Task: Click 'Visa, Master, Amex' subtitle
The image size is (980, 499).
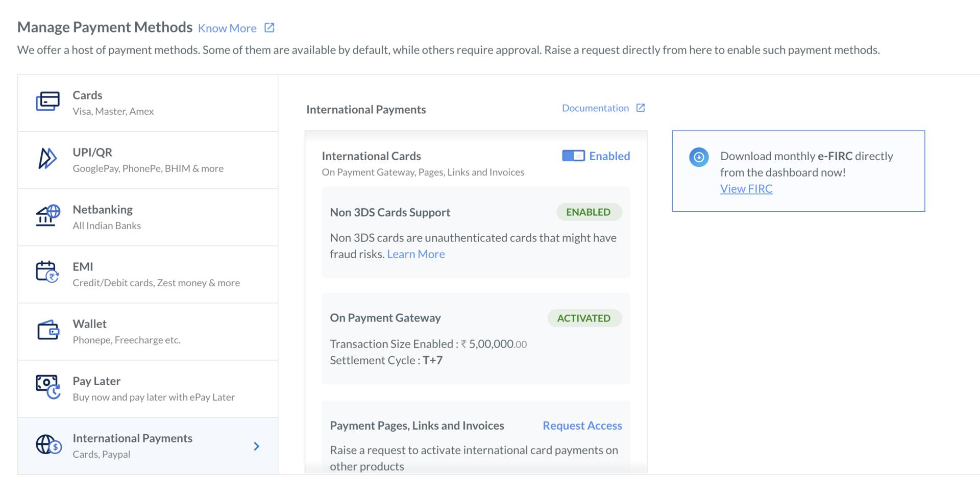Action: point(113,111)
